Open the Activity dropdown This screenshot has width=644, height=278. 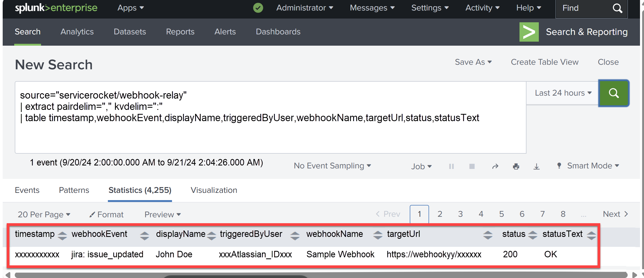click(482, 8)
